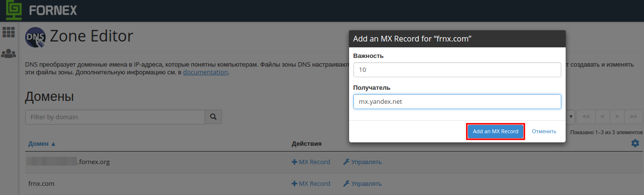
Task: Focus the Получатель destination field
Action: (457, 101)
